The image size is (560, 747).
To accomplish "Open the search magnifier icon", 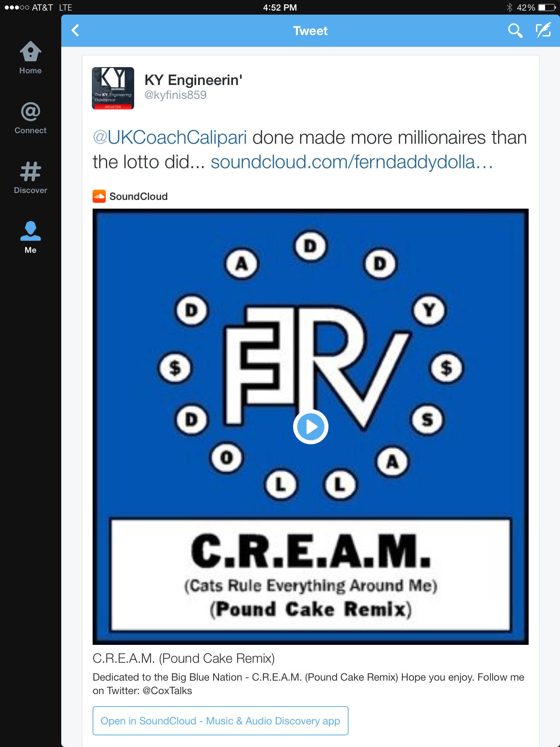I will [x=515, y=31].
